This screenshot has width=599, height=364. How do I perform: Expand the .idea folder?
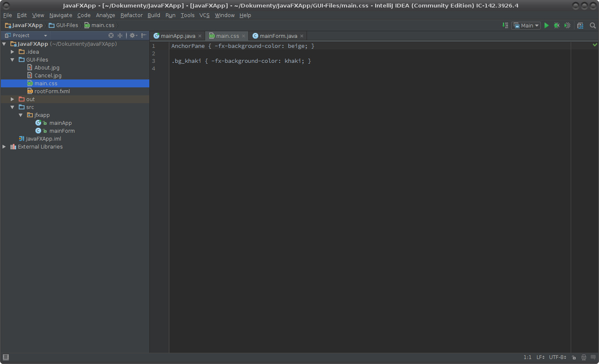click(x=12, y=52)
